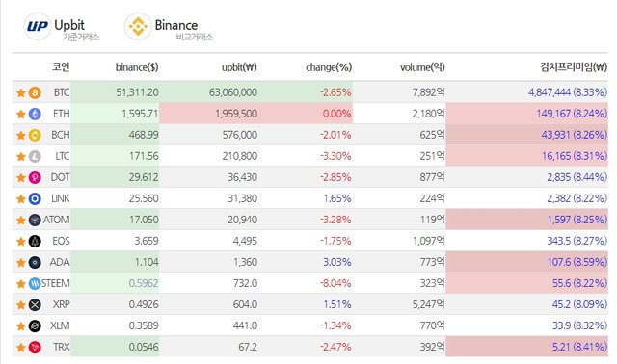This screenshot has width=617, height=364.
Task: Click DOT Binance price 29.612
Action: (x=144, y=178)
